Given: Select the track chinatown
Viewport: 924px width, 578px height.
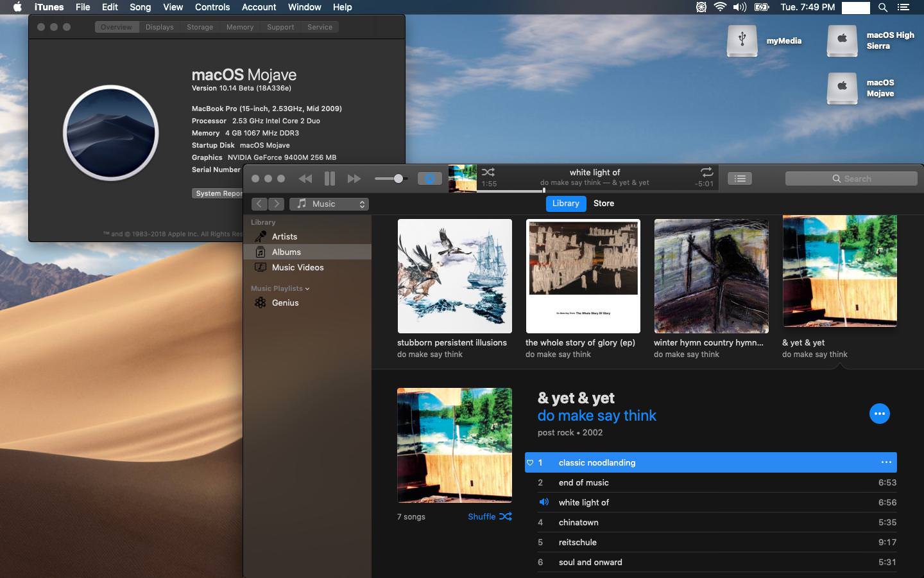Looking at the screenshot, I should [711, 522].
